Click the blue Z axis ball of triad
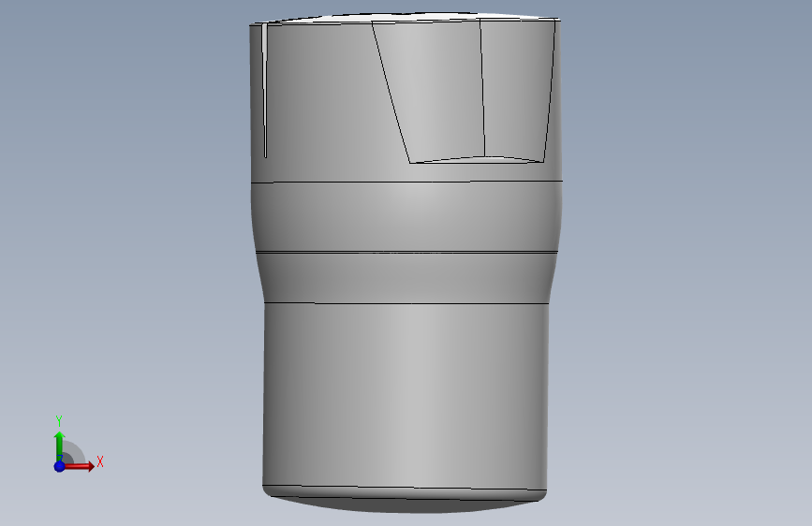The width and height of the screenshot is (812, 526). [59, 466]
